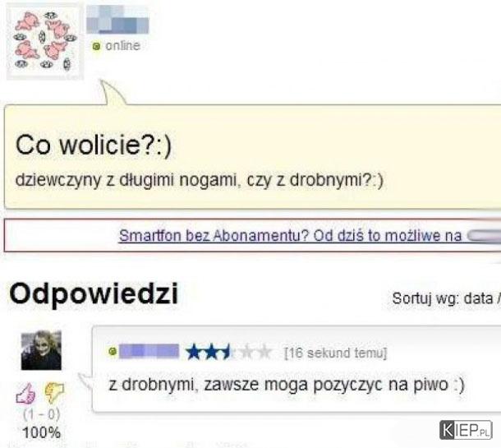Click the second blue rating star
The height and width of the screenshot is (448, 501).
click(x=210, y=353)
